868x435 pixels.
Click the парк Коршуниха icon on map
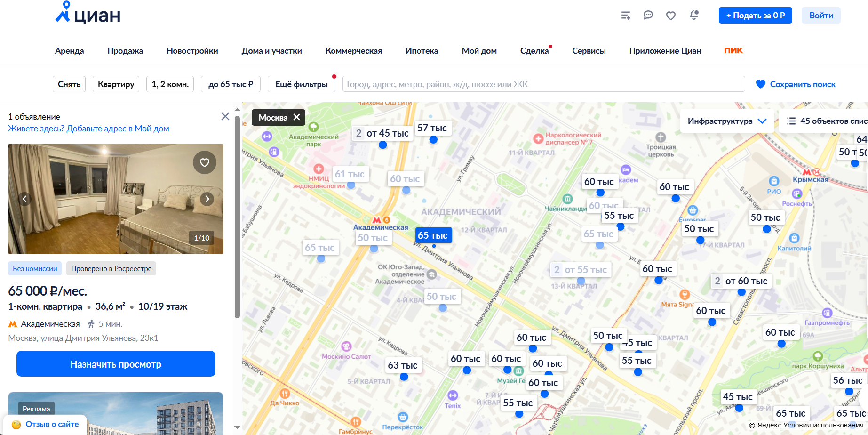[818, 356]
